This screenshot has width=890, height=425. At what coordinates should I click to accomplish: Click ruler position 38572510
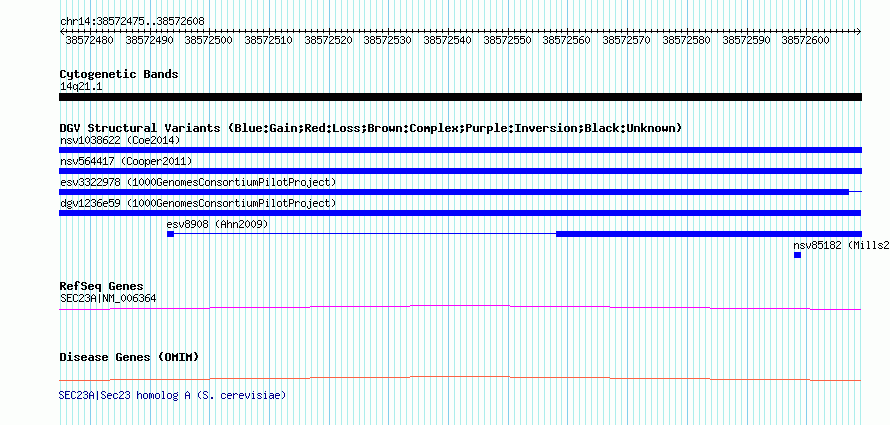[268, 40]
